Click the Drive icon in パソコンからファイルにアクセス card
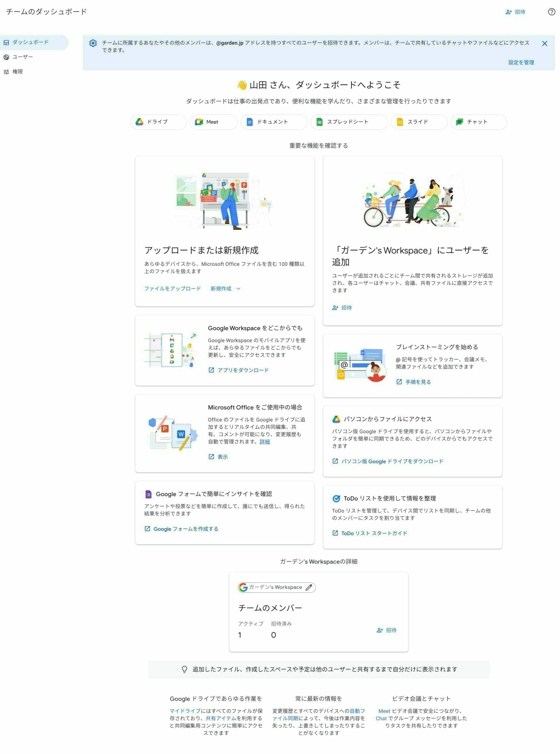560x754 pixels. (x=336, y=419)
